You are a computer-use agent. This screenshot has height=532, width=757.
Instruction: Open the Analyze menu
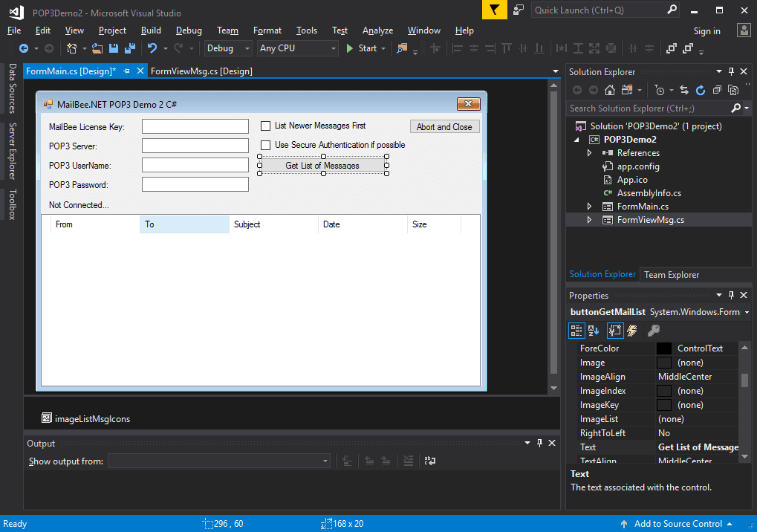coord(377,30)
